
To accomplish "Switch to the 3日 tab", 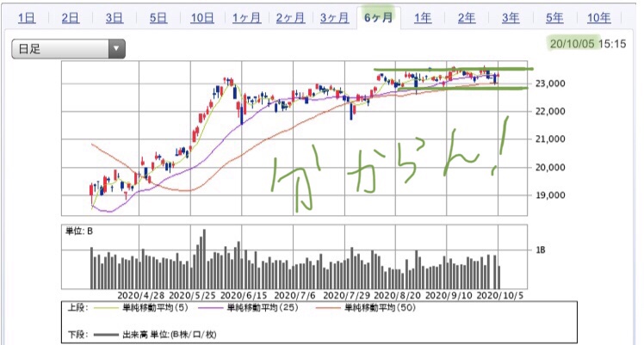I will point(114,17).
